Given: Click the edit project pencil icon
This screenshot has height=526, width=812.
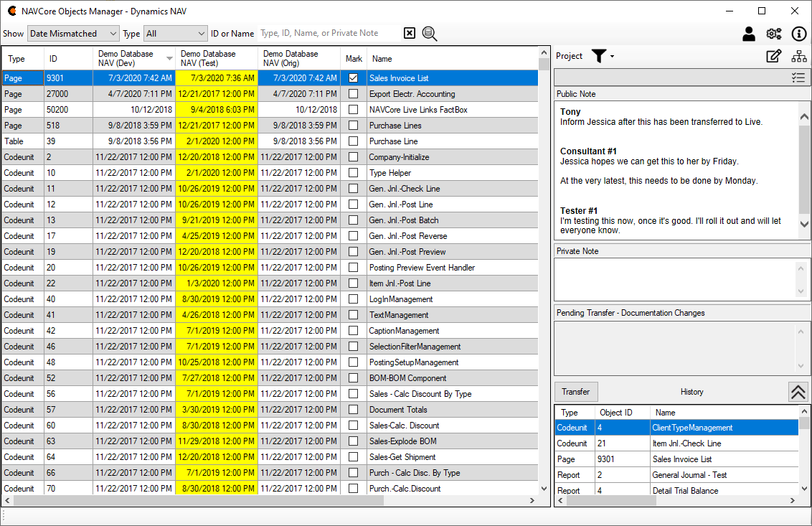Looking at the screenshot, I should point(774,56).
